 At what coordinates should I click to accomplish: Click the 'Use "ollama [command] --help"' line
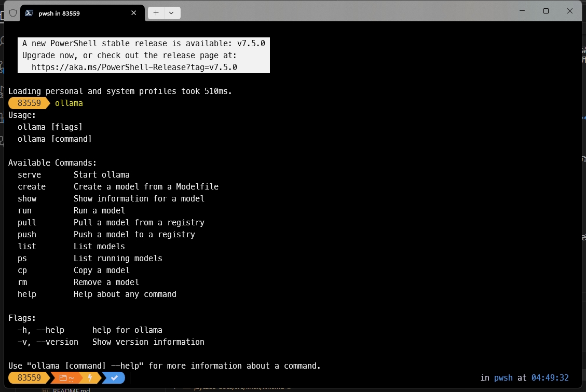tap(165, 366)
